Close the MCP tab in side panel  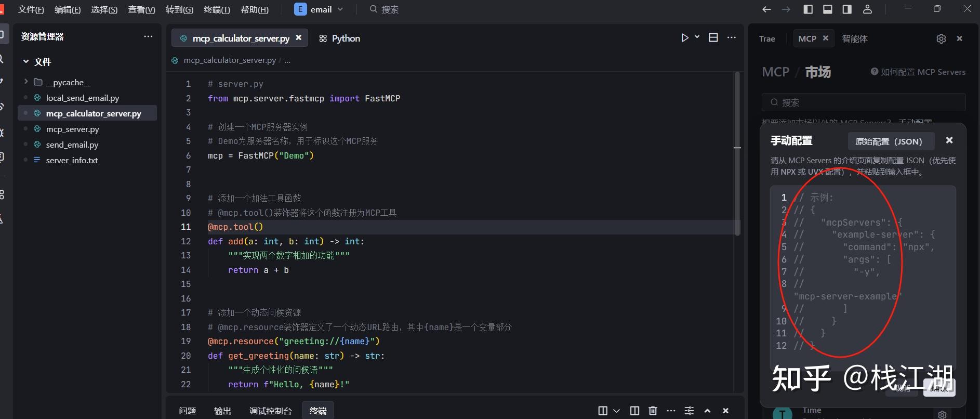click(826, 38)
